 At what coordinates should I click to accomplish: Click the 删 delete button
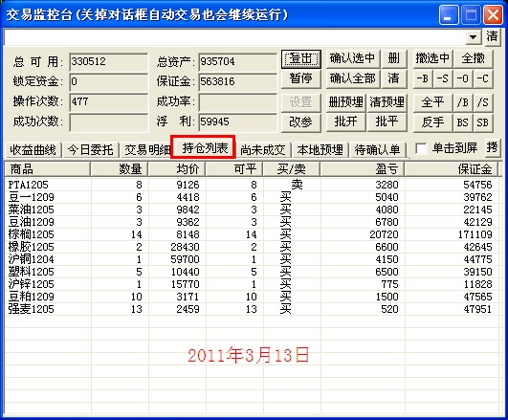point(394,59)
